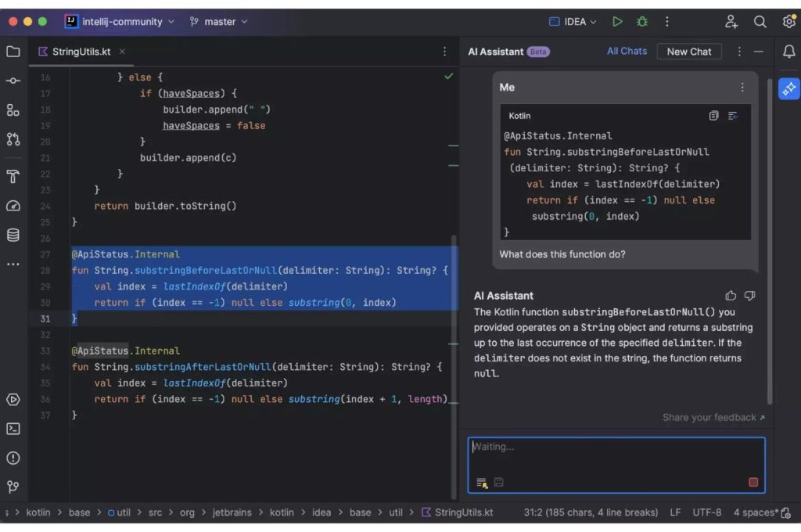The image size is (801, 532).
Task: Open the Pull Requests sidebar icon
Action: coord(13,138)
